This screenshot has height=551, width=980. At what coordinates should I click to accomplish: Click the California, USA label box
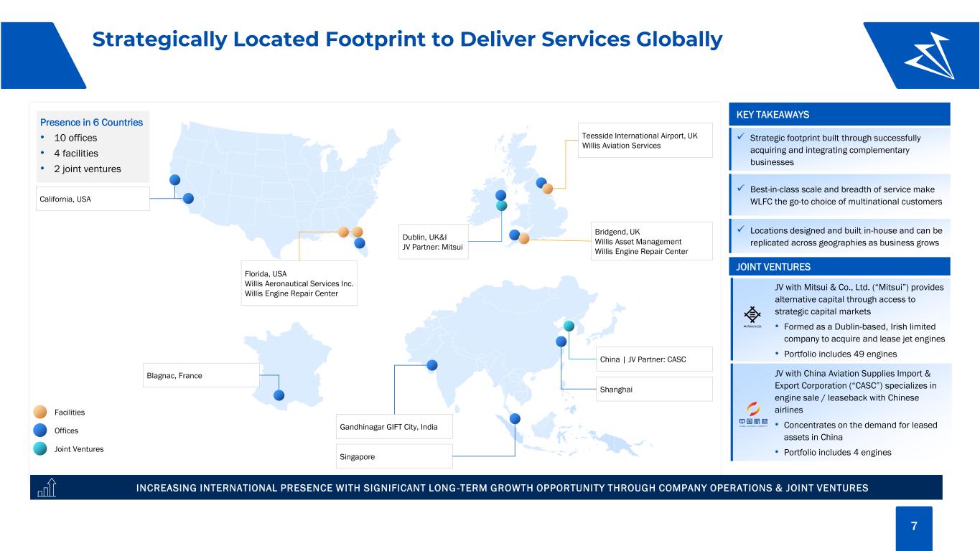click(x=90, y=199)
